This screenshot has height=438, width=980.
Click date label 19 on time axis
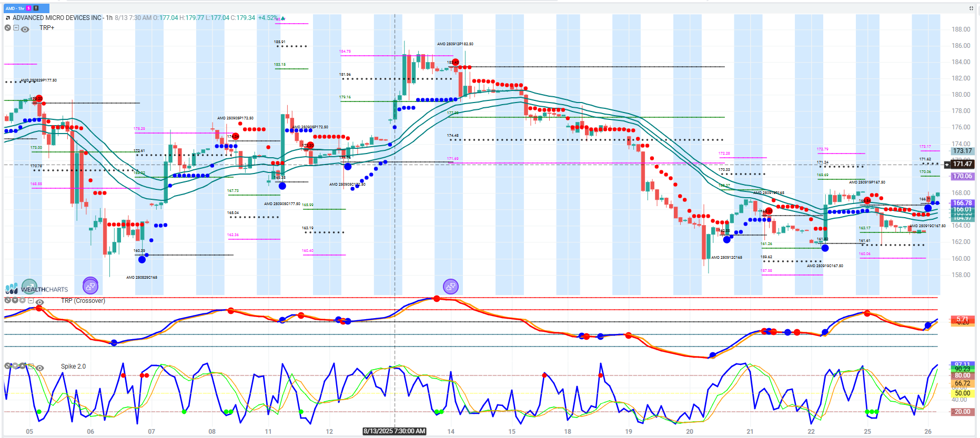tap(629, 432)
